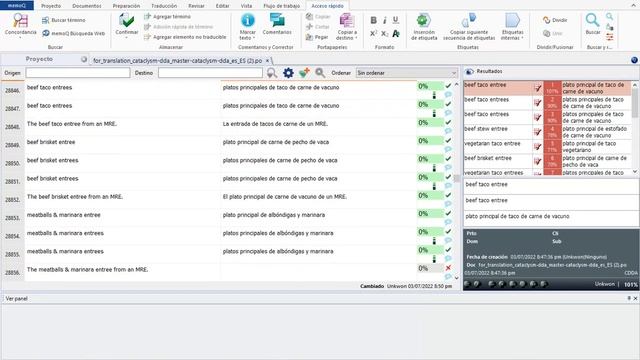The width and height of the screenshot is (640, 360).
Task: Click checkmark status on row 28852
Action: tap(448, 195)
